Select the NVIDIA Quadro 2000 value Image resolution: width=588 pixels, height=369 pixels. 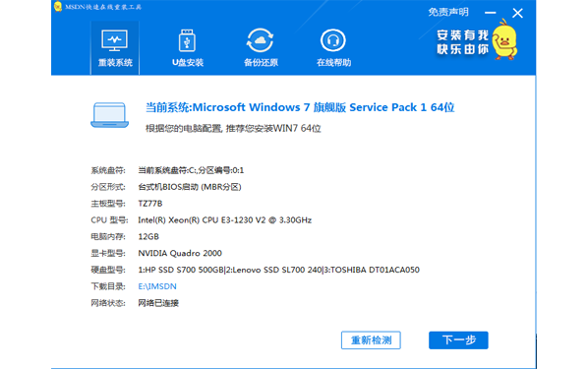(x=180, y=253)
